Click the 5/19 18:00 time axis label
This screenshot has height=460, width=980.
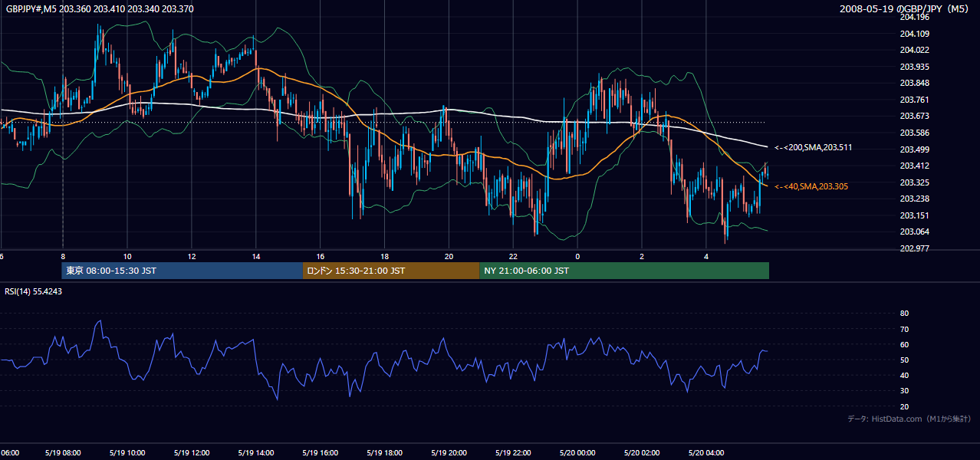[x=385, y=452]
